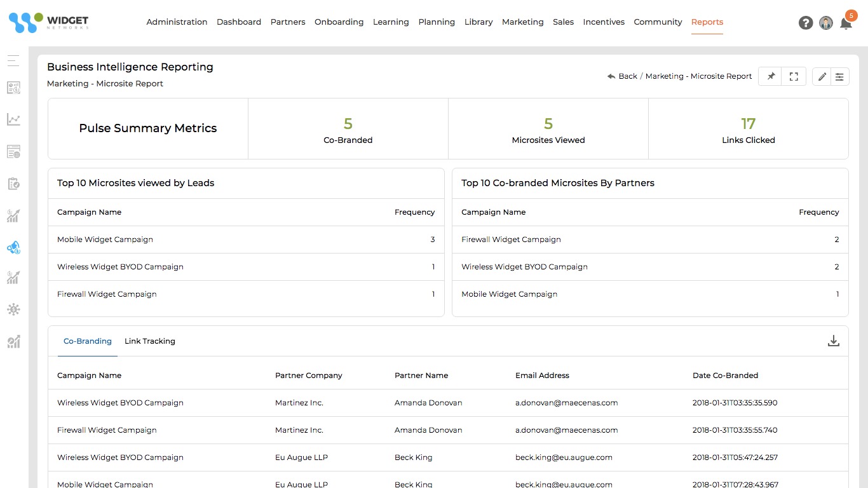The height and width of the screenshot is (488, 868).
Task: Click Top 10 Microsites viewed by Leads title
Action: (135, 183)
